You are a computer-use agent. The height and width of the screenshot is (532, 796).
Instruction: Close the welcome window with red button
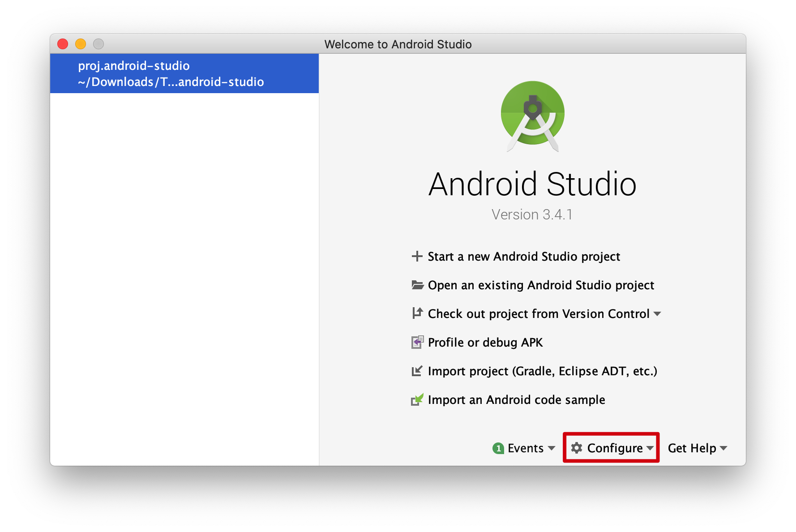click(63, 44)
